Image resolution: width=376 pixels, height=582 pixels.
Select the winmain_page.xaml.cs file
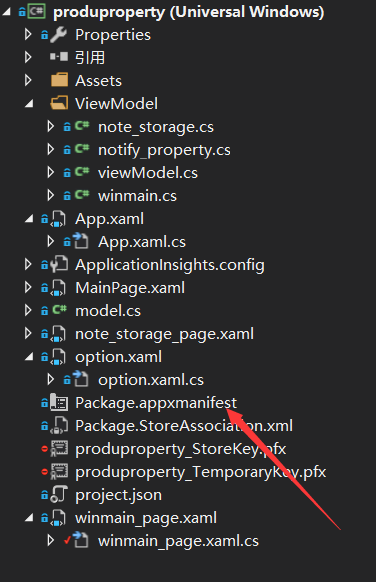pos(178,541)
